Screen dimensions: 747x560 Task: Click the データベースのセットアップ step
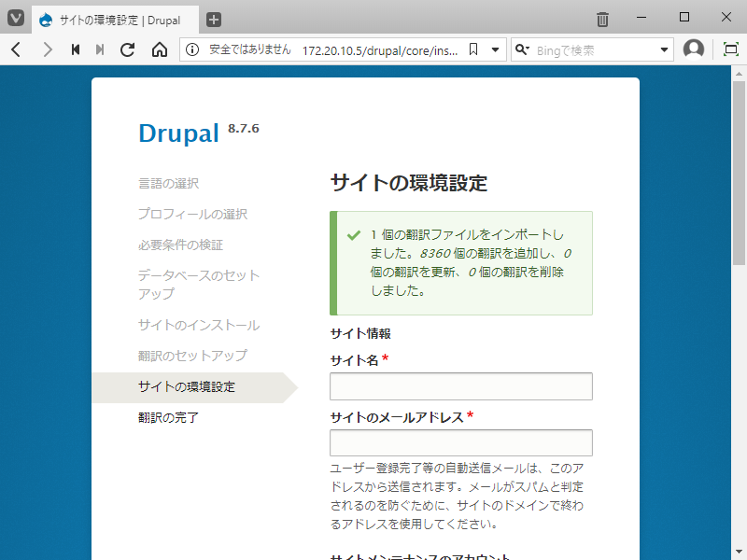click(199, 285)
